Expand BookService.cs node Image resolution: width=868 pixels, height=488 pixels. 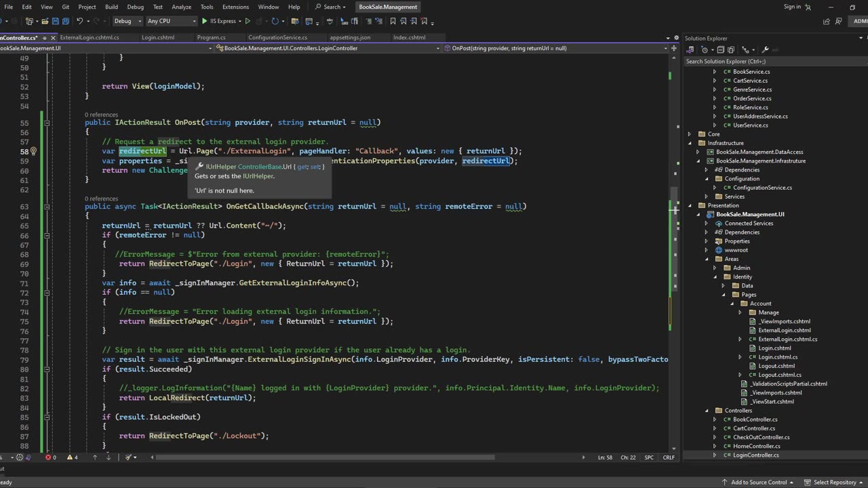pyautogui.click(x=714, y=72)
